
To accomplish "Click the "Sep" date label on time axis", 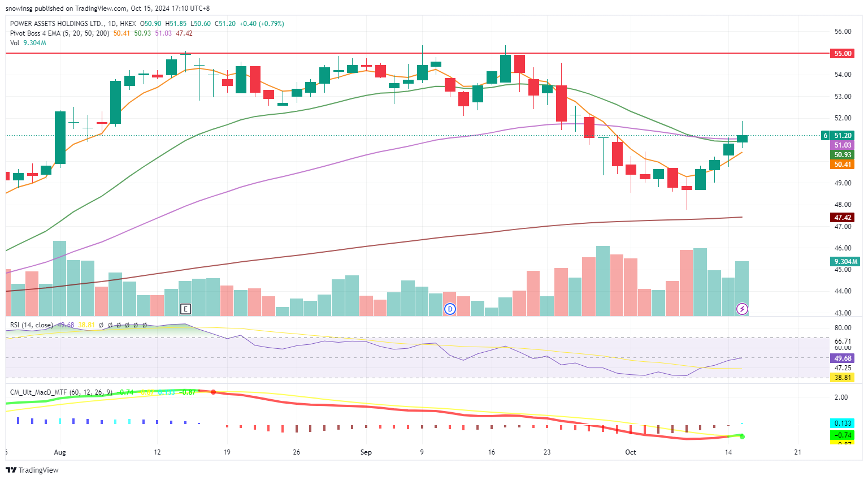I will point(366,452).
